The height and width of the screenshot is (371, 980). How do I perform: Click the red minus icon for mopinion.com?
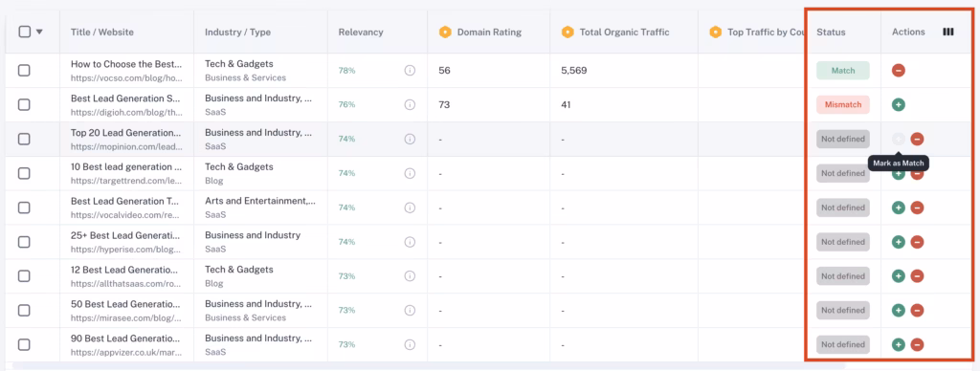click(x=917, y=140)
